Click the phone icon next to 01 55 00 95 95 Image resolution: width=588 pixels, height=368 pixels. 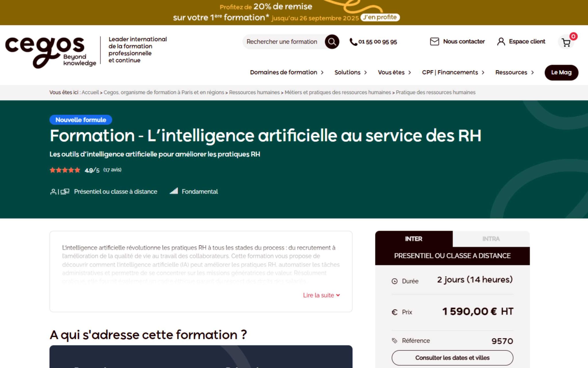coord(353,42)
